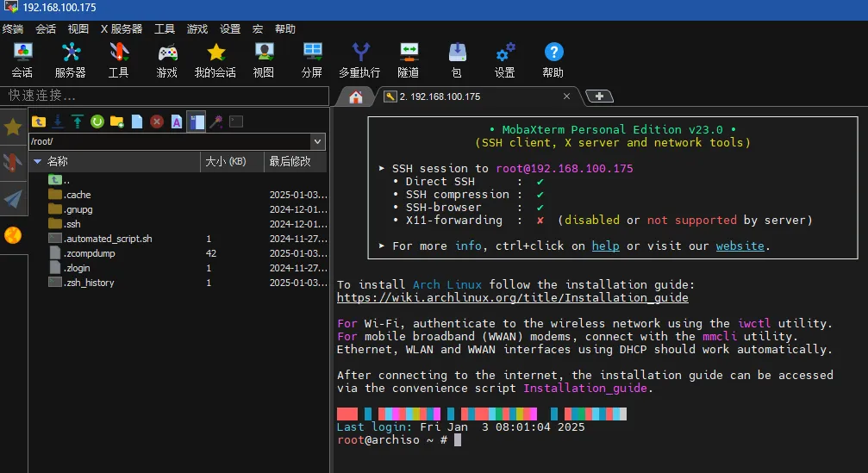
Task: Refresh the SFTP folder listing
Action: pos(97,121)
